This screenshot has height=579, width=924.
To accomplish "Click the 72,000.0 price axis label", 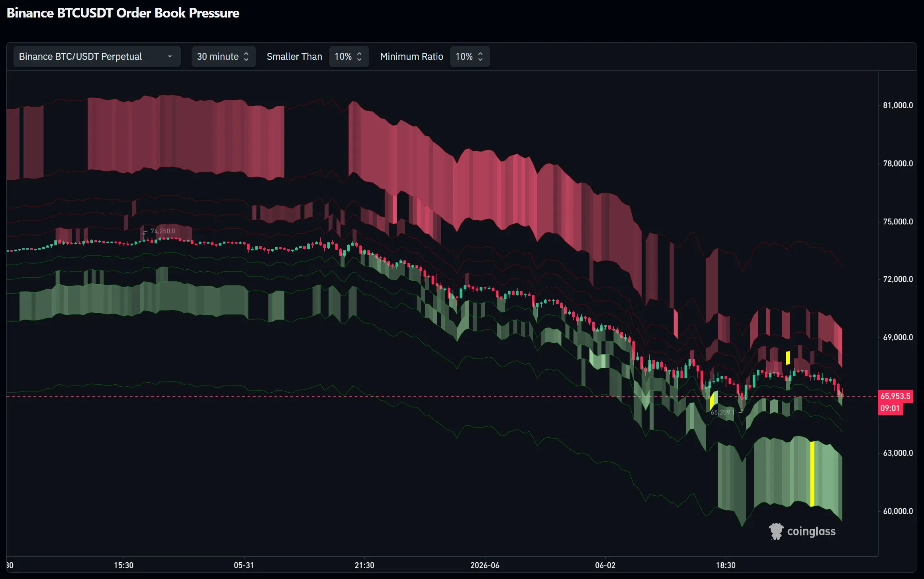I will pos(898,279).
